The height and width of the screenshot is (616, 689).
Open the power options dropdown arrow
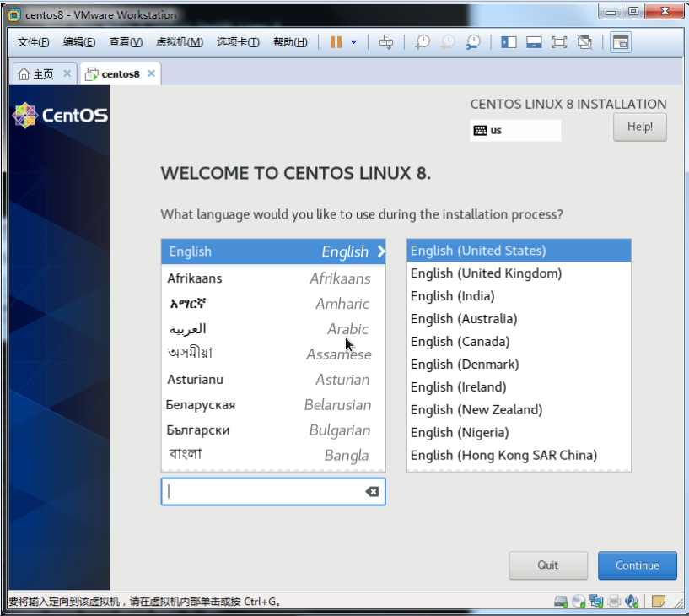tap(353, 42)
